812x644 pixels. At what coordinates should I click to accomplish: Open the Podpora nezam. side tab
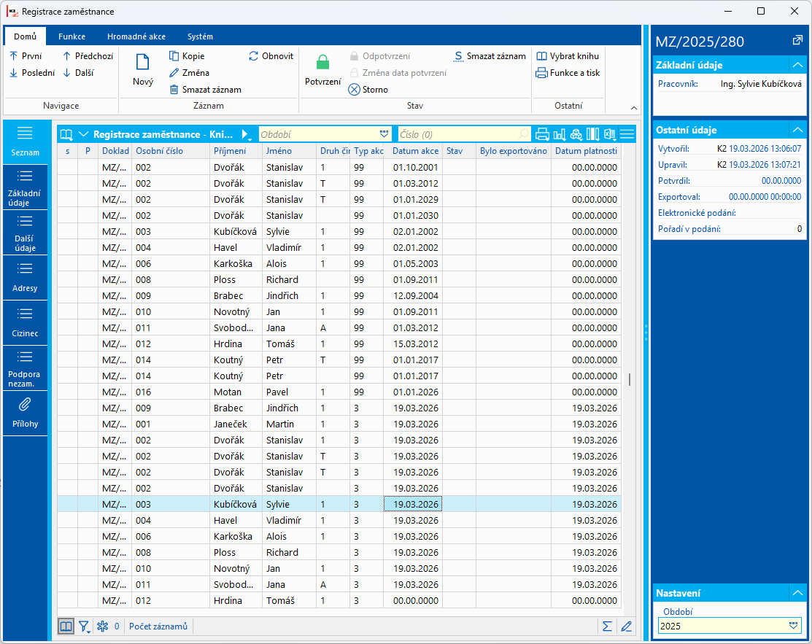[25, 368]
